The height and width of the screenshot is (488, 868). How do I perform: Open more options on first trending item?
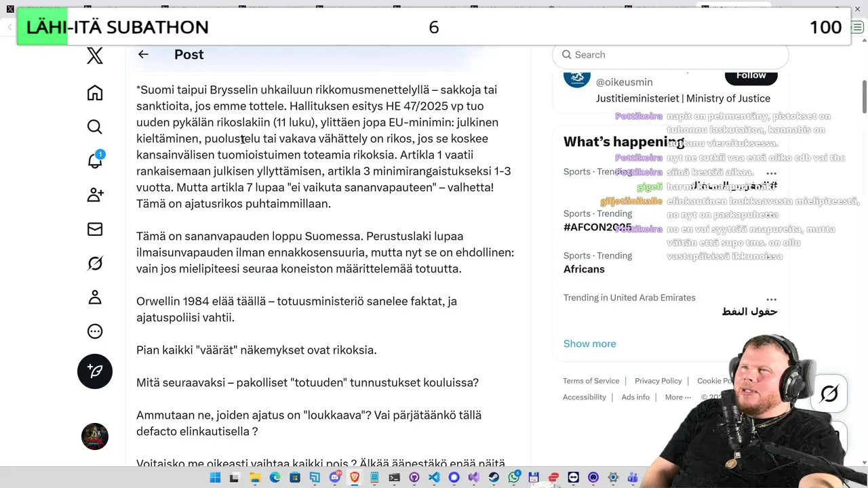(771, 174)
